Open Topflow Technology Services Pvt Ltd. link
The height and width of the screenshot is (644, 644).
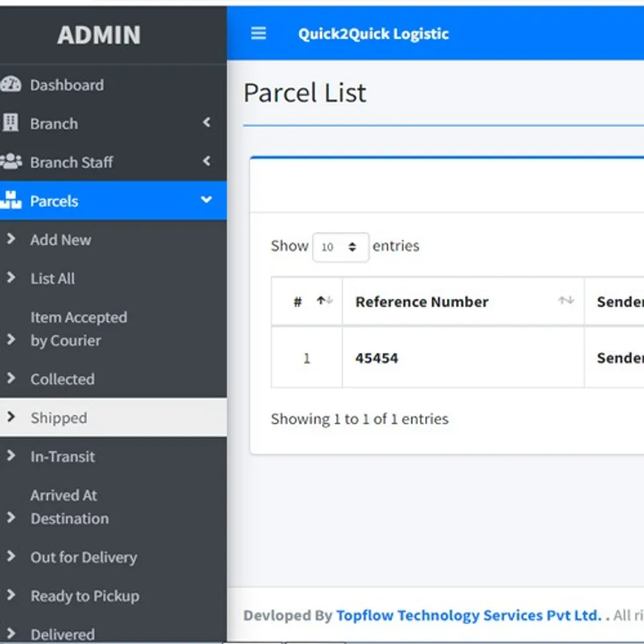469,615
